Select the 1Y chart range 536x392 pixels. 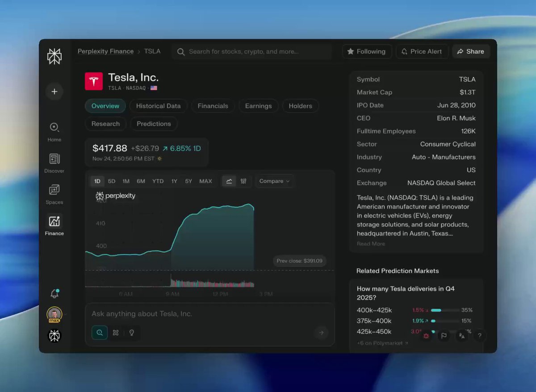[174, 181]
